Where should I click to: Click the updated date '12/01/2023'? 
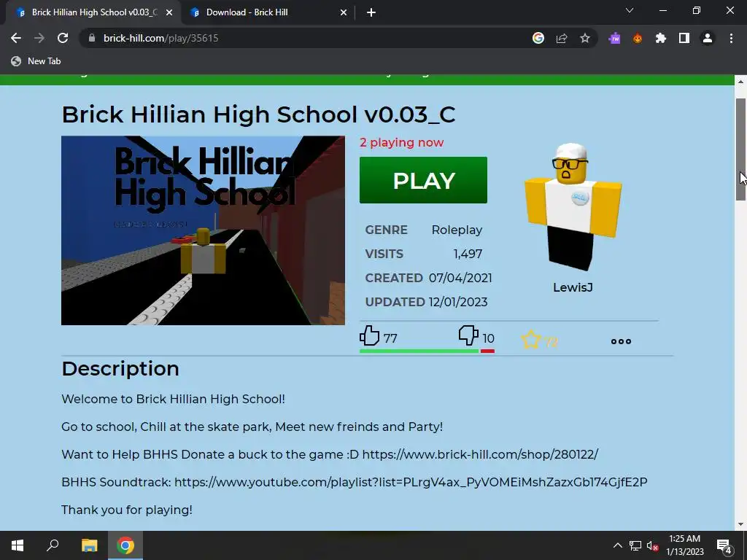458,302
